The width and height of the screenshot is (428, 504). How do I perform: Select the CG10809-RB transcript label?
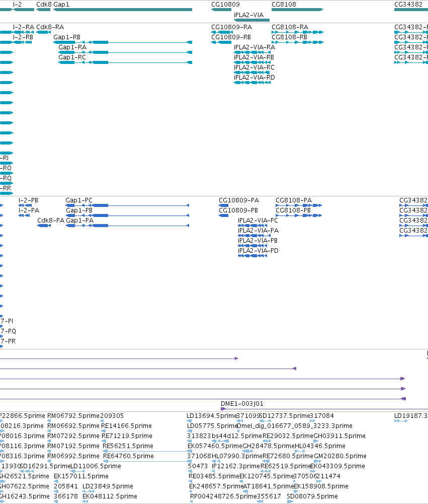(x=231, y=37)
